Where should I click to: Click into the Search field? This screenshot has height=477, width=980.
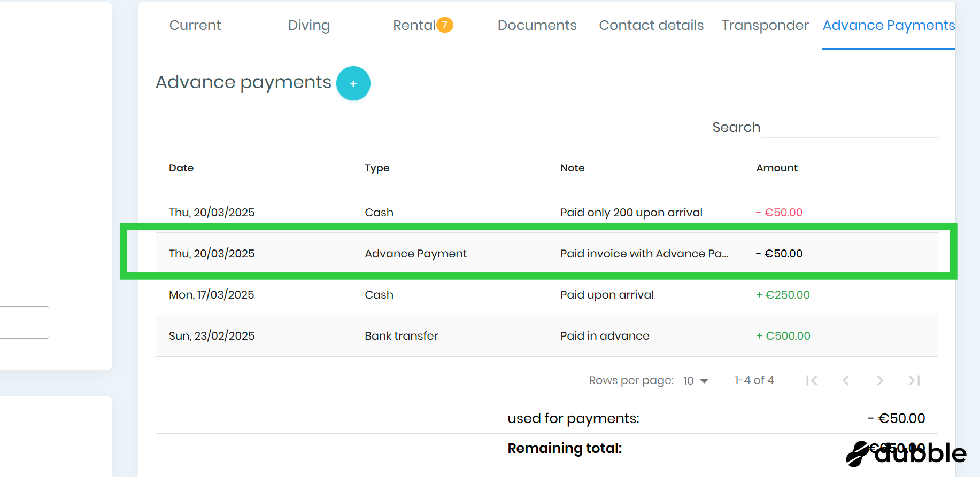tap(848, 128)
